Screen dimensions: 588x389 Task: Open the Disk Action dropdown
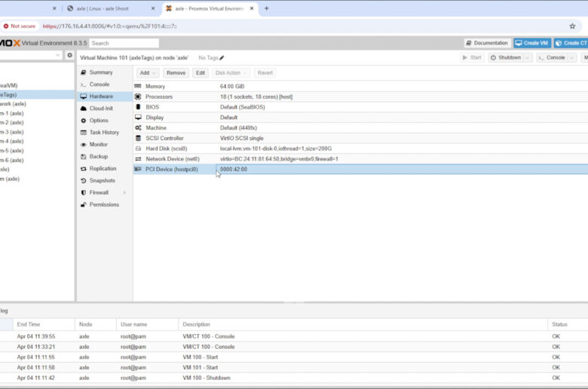[231, 73]
